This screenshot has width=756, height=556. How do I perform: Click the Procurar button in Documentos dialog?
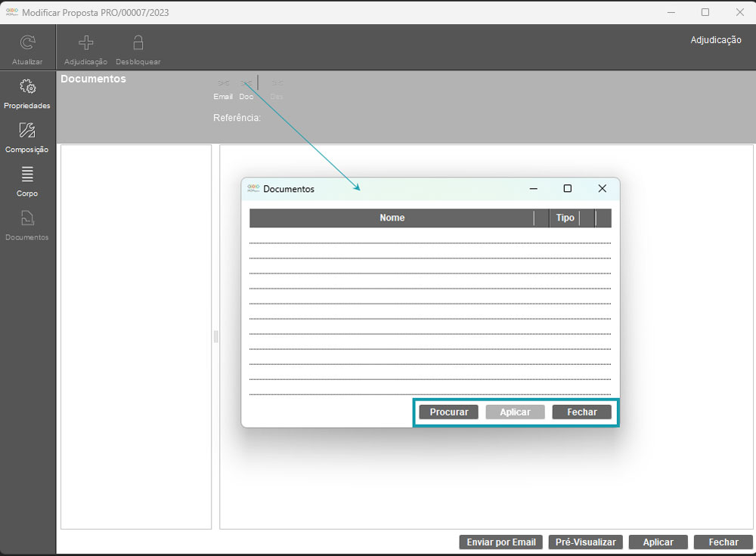point(449,412)
